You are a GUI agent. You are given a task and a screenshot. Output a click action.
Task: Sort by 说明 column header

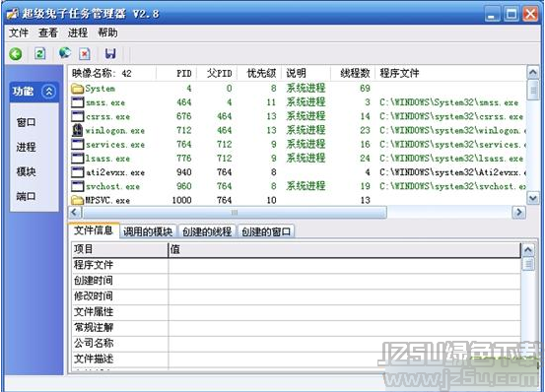(306, 73)
